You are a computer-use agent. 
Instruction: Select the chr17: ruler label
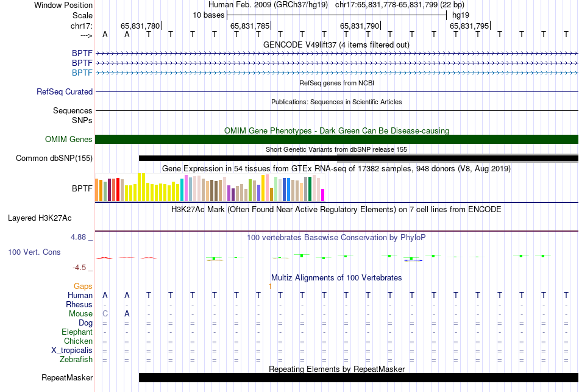(x=82, y=26)
